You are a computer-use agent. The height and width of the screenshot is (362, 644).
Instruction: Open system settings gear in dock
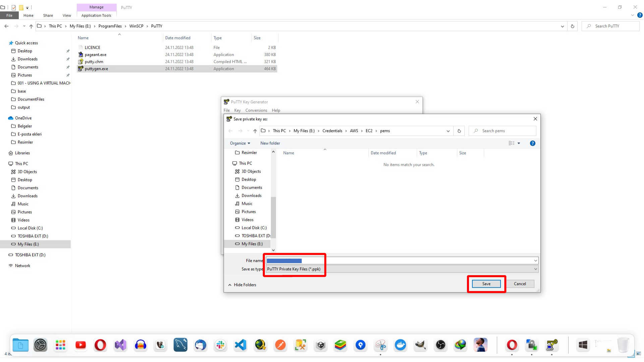click(x=41, y=345)
